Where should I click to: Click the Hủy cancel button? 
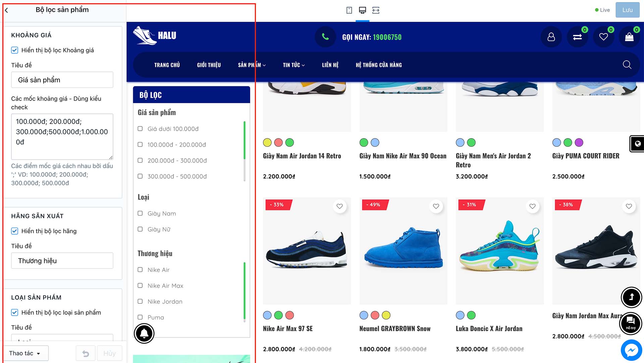(x=109, y=353)
